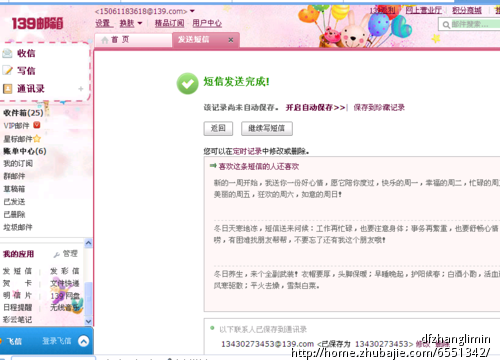500x360 pixels.
Task: Select the suggested message starting 新的一周开始
Action: pos(357,189)
